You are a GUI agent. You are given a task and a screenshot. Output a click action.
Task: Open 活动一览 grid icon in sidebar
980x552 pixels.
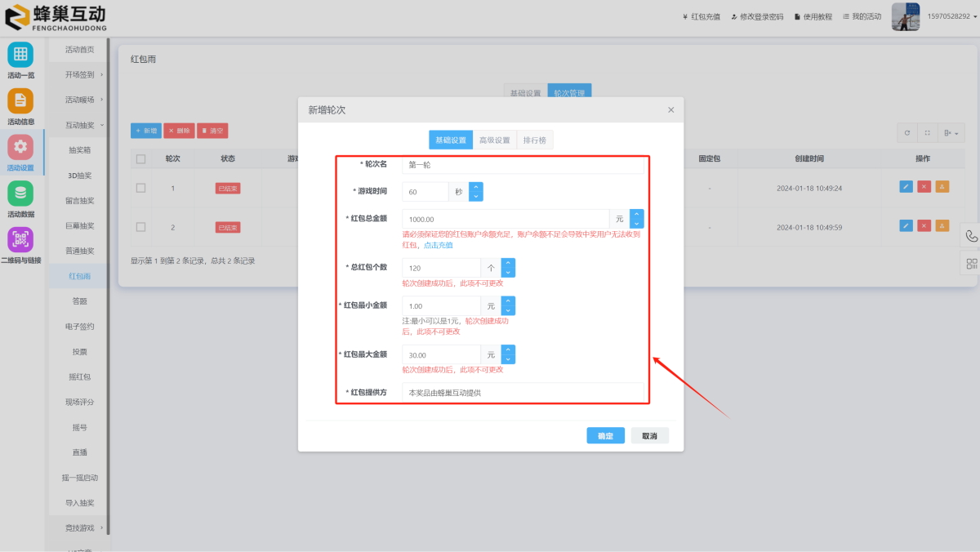tap(20, 55)
